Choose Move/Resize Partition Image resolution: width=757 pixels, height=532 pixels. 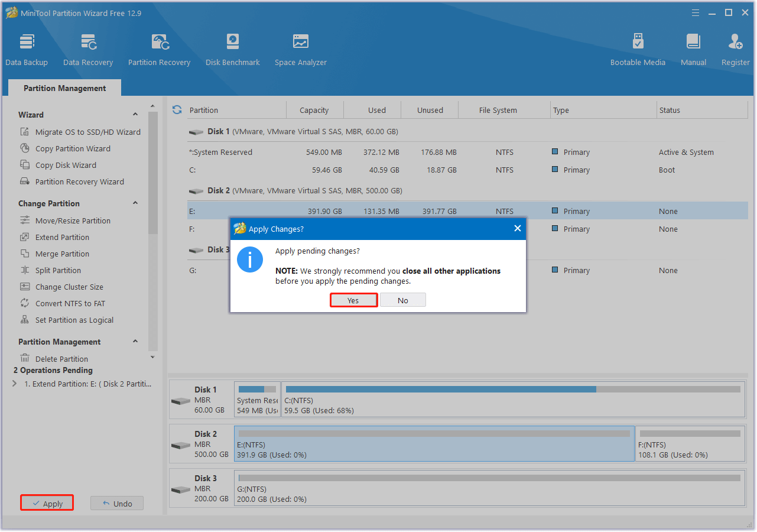pos(65,220)
